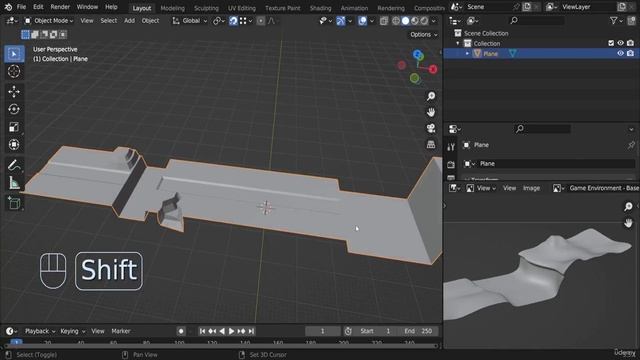Expand the Plane object in outliner
Screen dimensions: 640x360
[467, 53]
